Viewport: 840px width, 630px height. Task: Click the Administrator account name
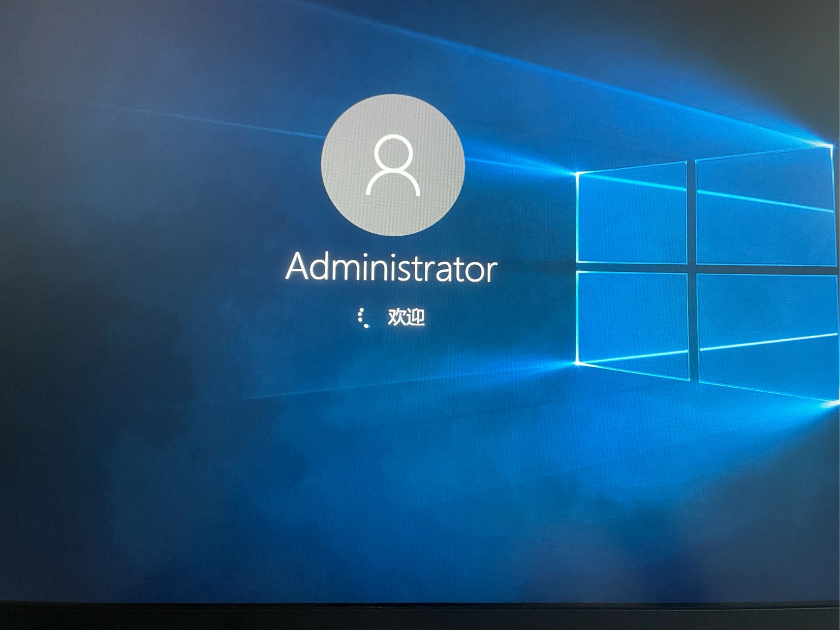(391, 267)
